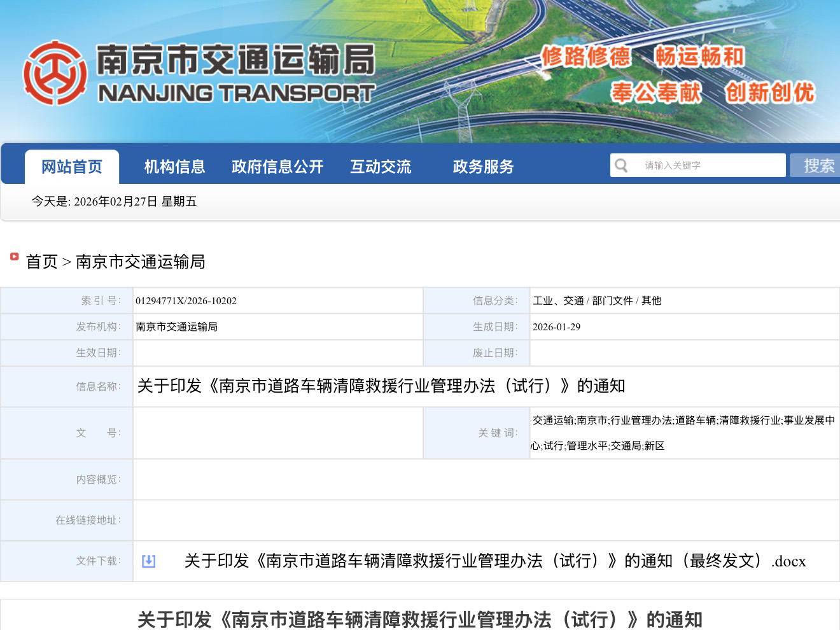Click the search magnifier icon

click(x=621, y=165)
